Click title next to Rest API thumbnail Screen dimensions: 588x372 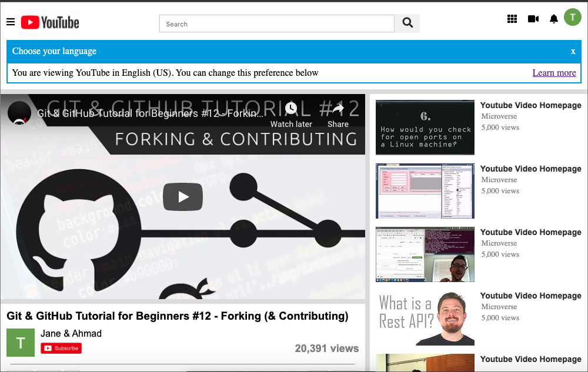[x=530, y=296]
